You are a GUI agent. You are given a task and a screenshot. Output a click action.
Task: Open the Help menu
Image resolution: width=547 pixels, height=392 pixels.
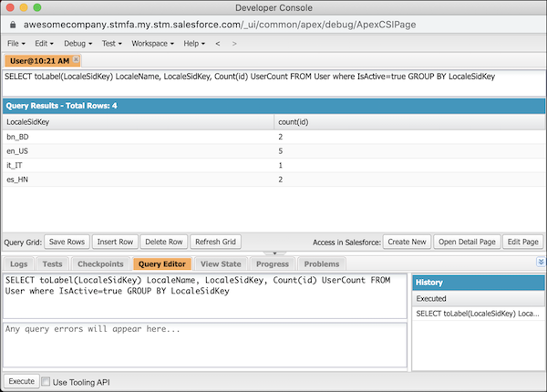(194, 44)
